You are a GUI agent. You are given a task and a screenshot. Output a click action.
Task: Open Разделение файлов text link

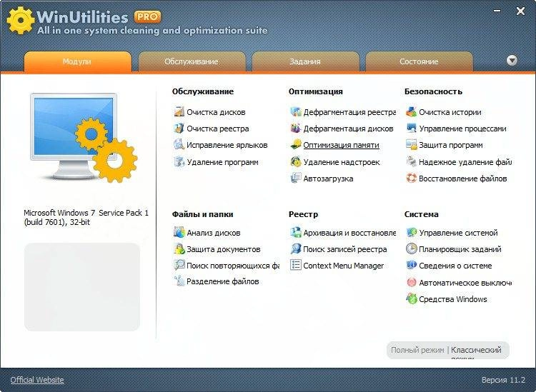223,281
